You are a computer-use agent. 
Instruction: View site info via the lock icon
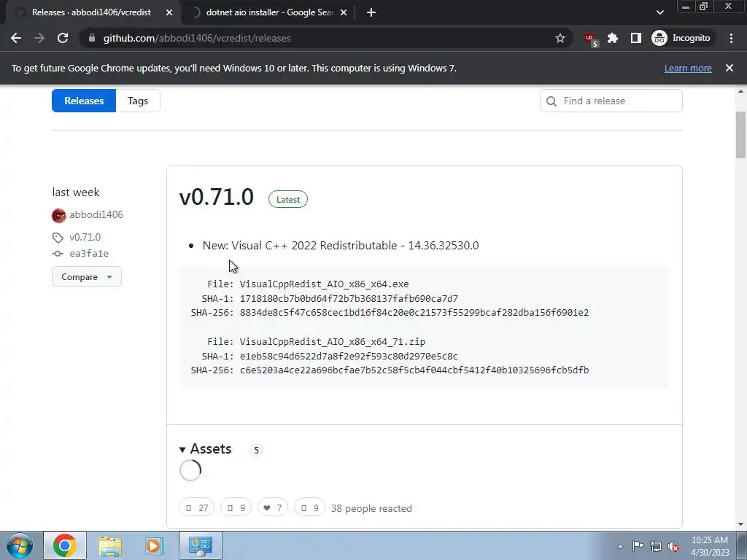click(92, 38)
